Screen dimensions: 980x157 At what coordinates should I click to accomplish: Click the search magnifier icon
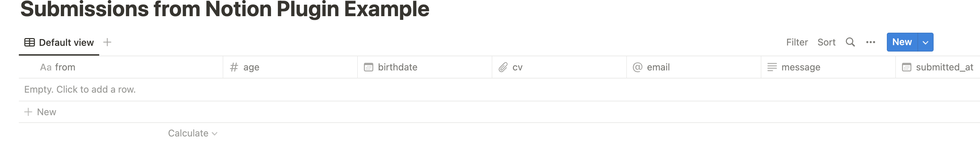[850, 42]
